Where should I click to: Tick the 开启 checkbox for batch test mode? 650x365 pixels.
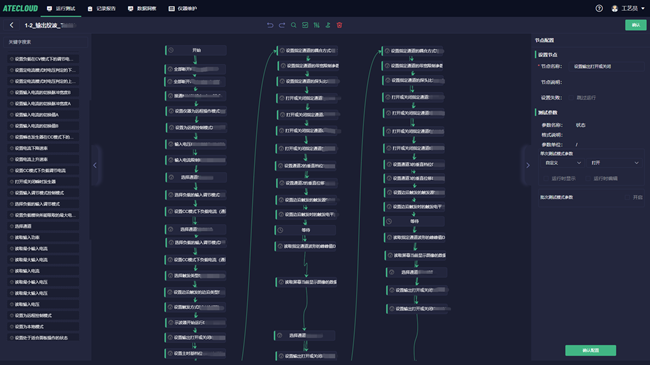click(628, 197)
